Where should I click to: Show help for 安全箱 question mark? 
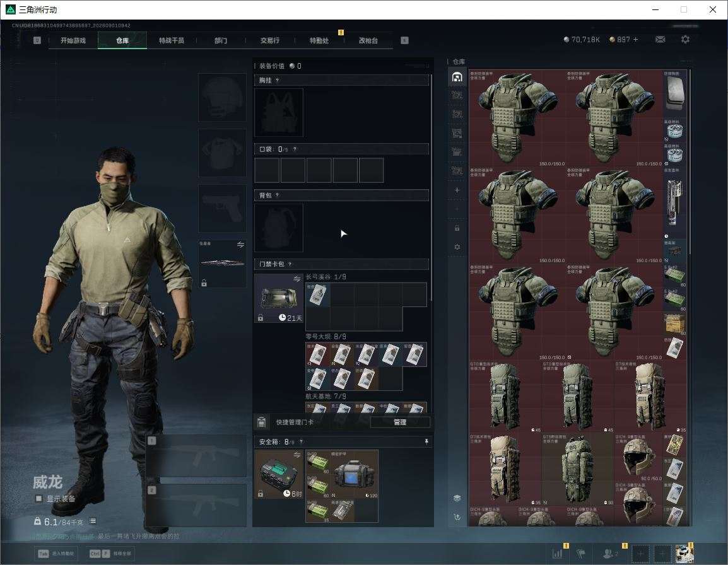[x=301, y=441]
